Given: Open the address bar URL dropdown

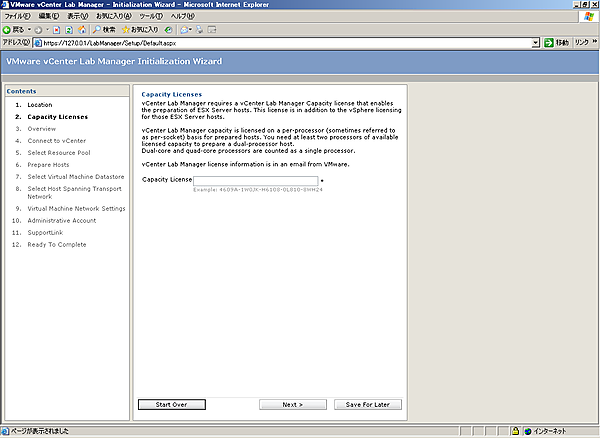Looking at the screenshot, I should 536,43.
